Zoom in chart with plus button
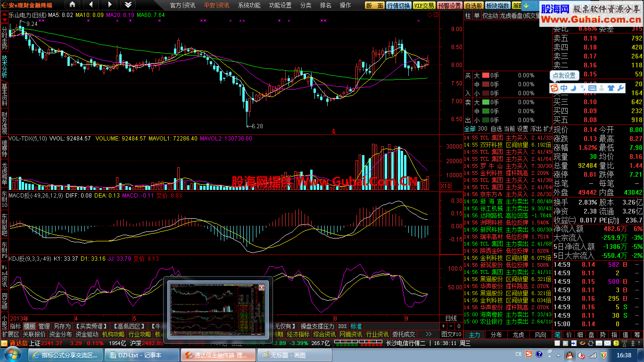The width and height of the screenshot is (644, 362). pyautogui.click(x=443, y=326)
